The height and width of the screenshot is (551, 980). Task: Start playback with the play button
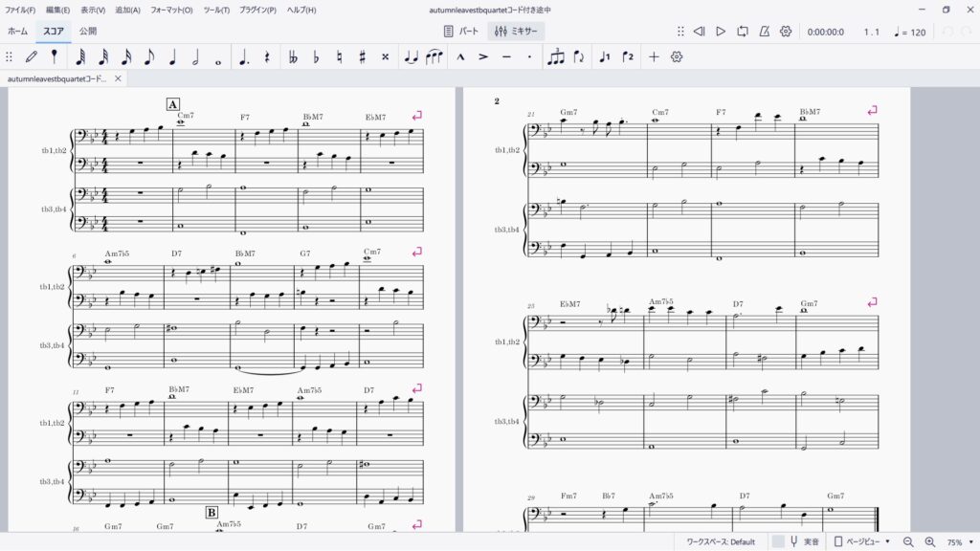coord(721,32)
